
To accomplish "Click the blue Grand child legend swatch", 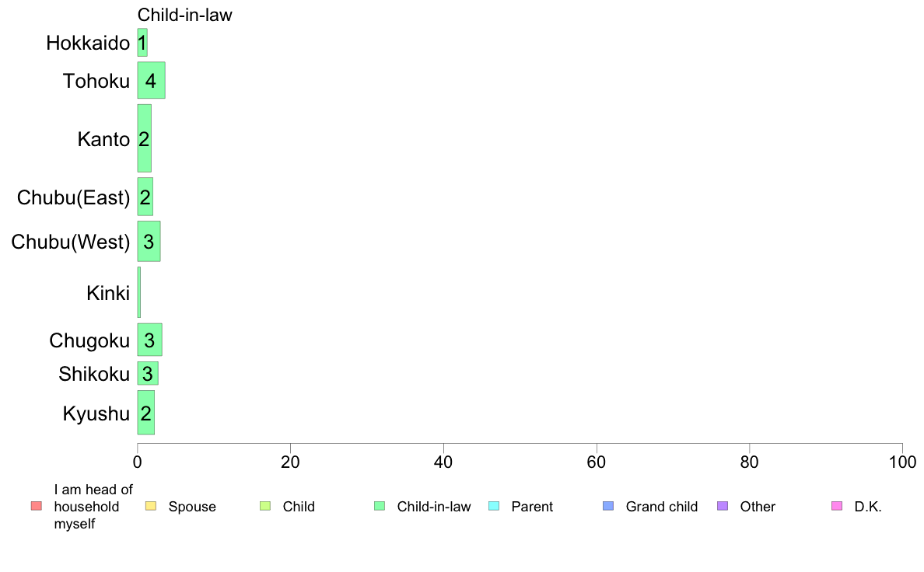I will [608, 506].
